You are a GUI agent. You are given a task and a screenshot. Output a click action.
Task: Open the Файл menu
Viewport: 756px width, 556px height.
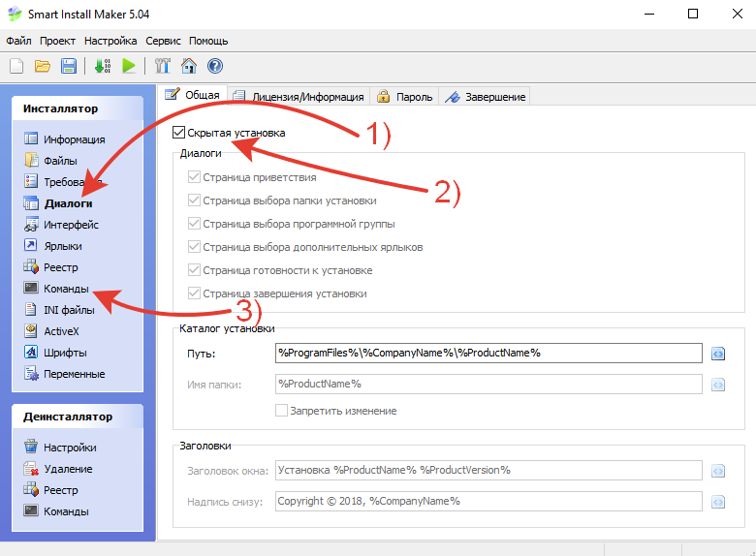point(18,41)
